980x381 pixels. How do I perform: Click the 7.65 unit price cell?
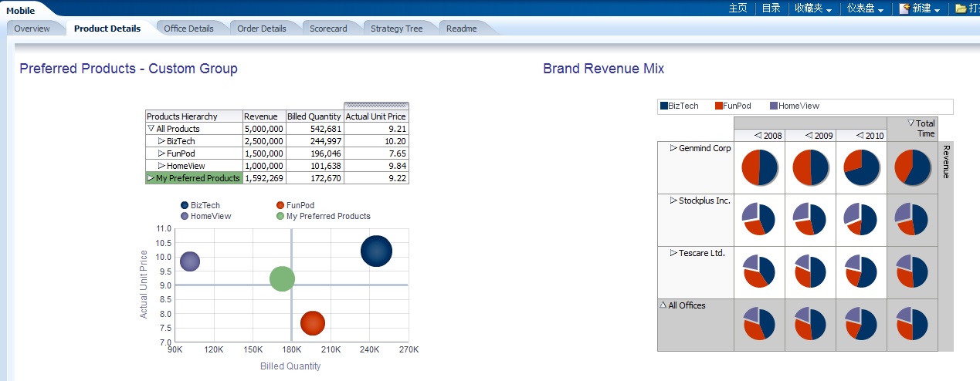376,153
